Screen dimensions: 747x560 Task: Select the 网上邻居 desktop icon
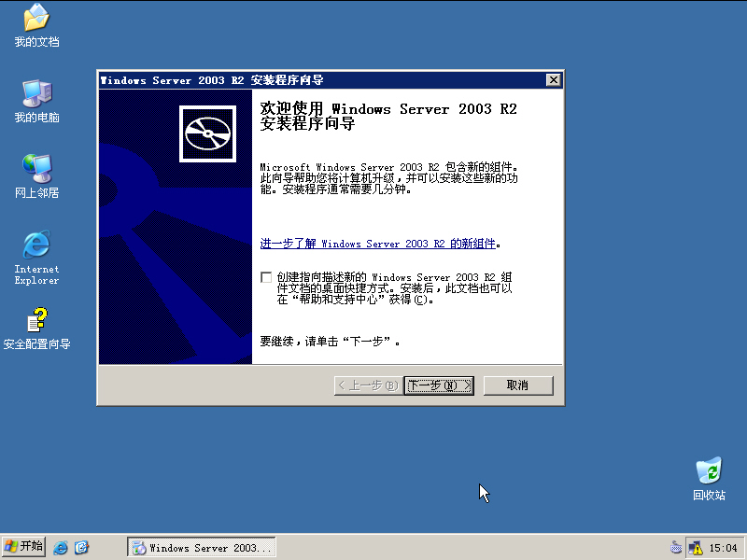pyautogui.click(x=36, y=176)
